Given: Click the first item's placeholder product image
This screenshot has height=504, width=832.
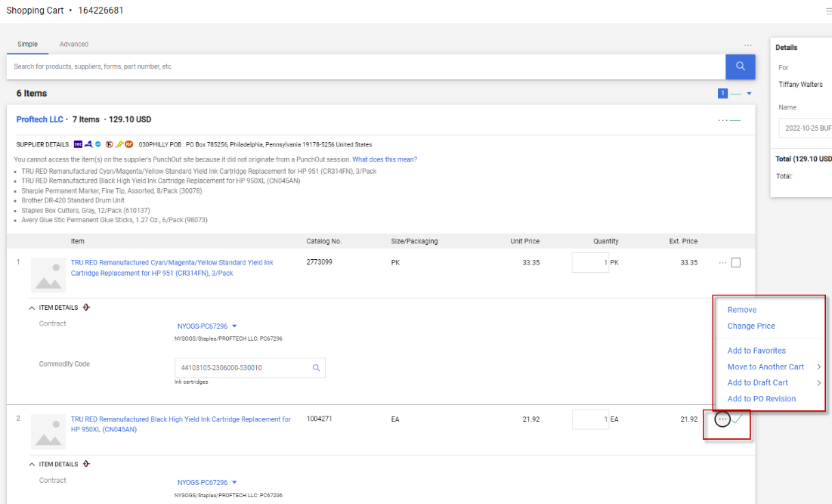Looking at the screenshot, I should click(x=48, y=274).
